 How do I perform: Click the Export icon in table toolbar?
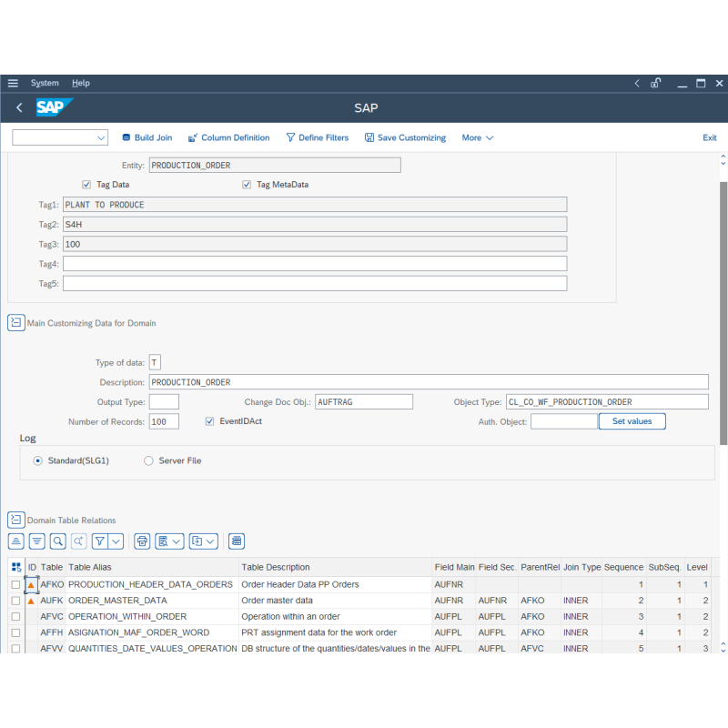(x=197, y=541)
